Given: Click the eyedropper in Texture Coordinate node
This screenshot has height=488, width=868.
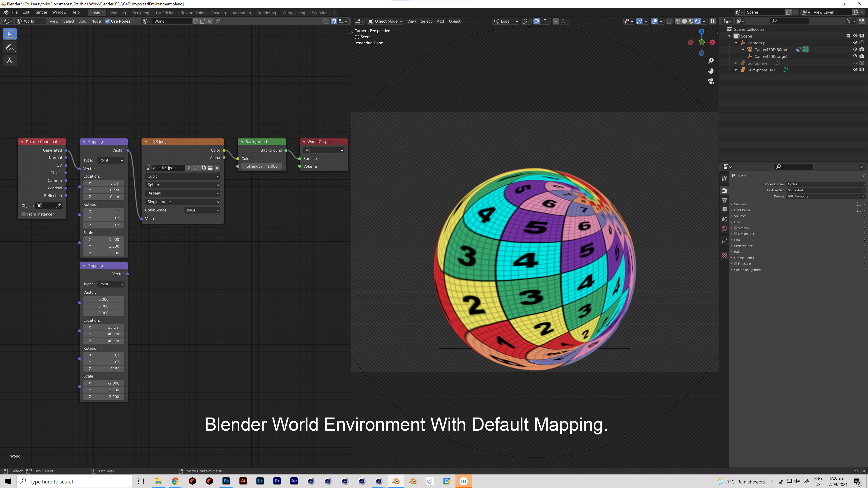Looking at the screenshot, I should click(59, 205).
